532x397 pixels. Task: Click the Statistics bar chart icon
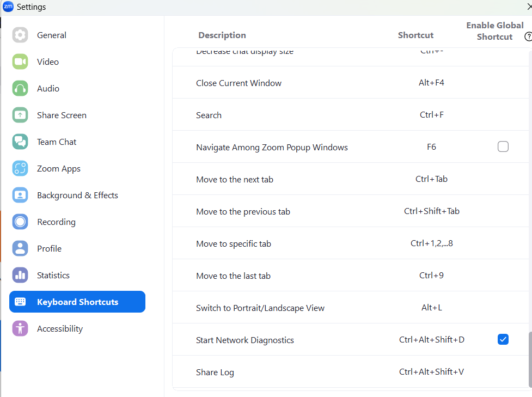point(20,276)
